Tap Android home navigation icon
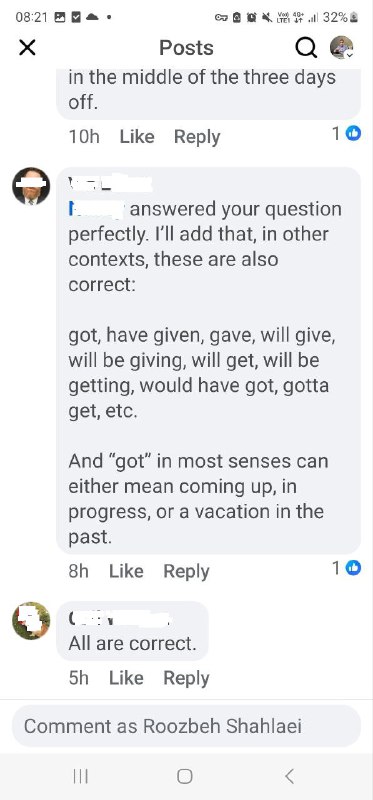 [x=185, y=777]
